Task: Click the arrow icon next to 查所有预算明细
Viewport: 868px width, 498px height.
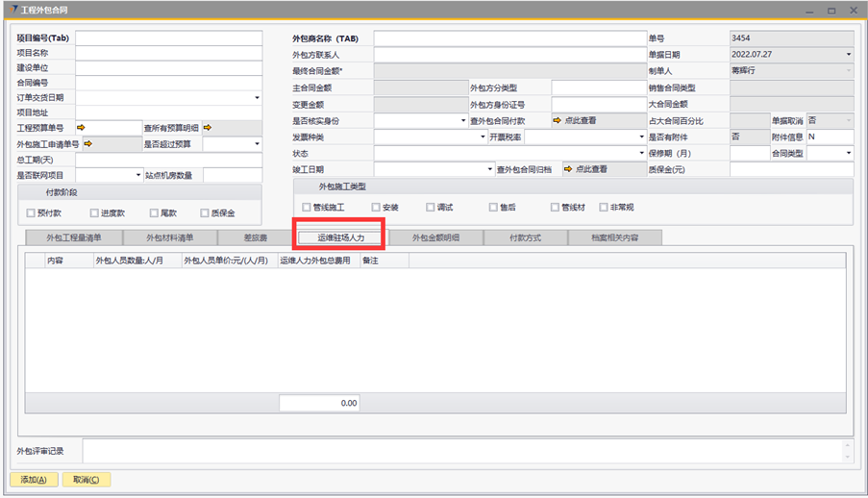Action: click(207, 127)
